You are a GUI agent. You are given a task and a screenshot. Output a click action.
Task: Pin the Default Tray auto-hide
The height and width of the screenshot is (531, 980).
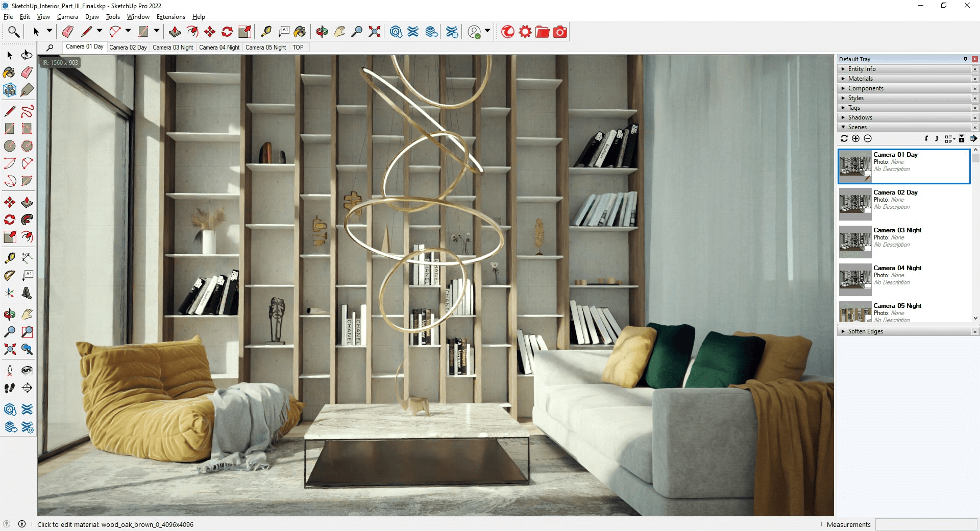click(965, 59)
